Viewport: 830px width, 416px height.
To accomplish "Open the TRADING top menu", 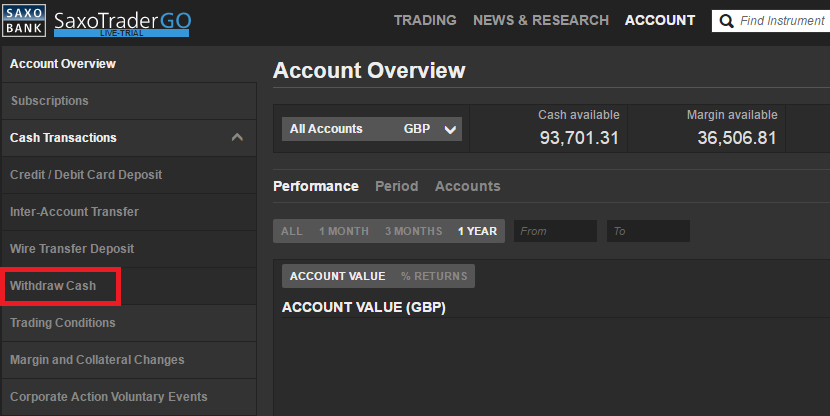I will (425, 20).
